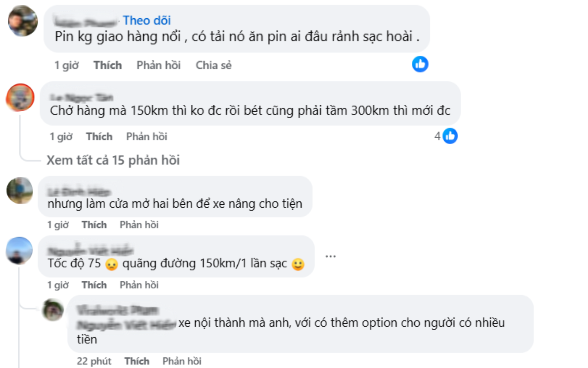Open the three-dot options for the "Tốc độ 75" comment
The width and height of the screenshot is (588, 368).
pyautogui.click(x=331, y=256)
